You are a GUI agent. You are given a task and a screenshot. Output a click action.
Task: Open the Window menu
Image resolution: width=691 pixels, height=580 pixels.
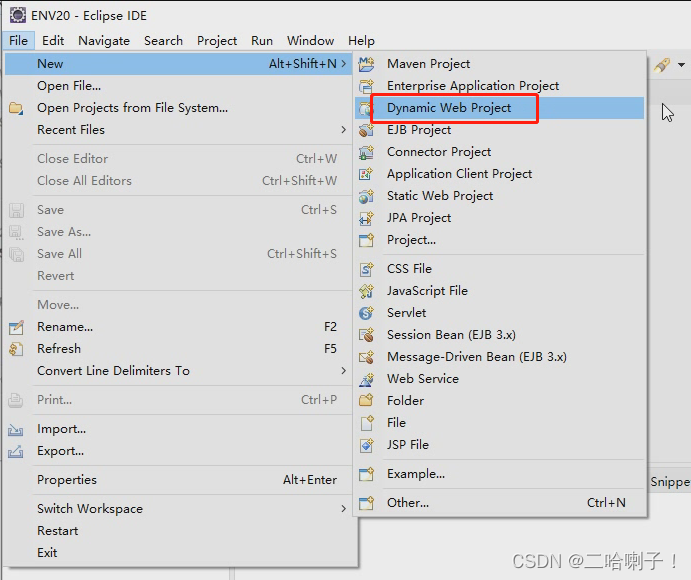point(310,41)
